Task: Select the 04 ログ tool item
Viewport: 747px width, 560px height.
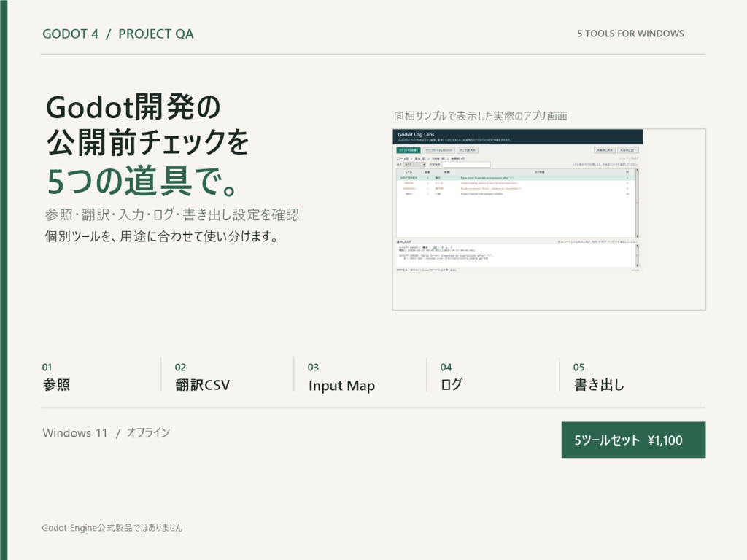Action: tap(451, 376)
